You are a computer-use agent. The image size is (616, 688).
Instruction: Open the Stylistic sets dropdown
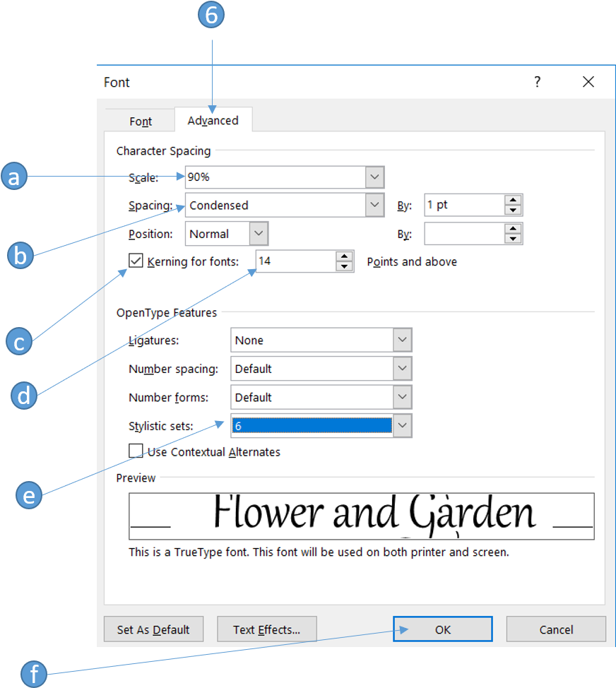403,425
